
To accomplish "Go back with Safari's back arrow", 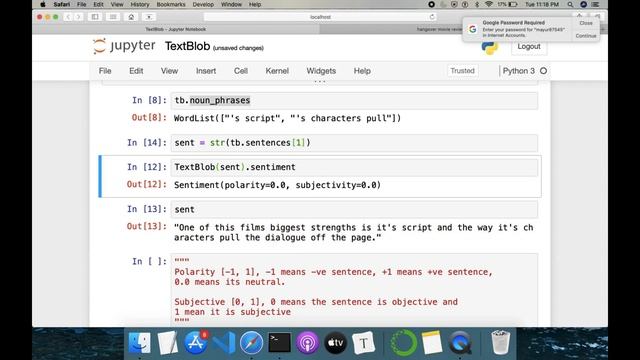I will click(68, 17).
